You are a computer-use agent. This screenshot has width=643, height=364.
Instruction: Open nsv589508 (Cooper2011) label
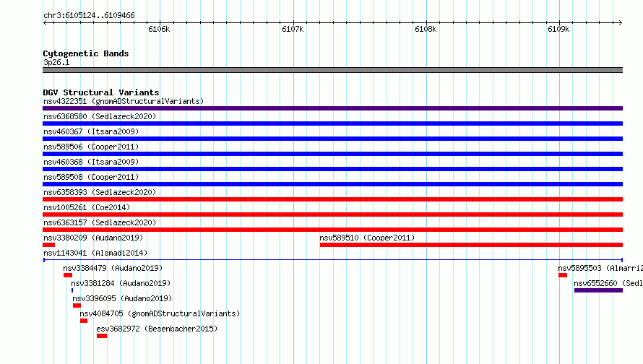(91, 177)
